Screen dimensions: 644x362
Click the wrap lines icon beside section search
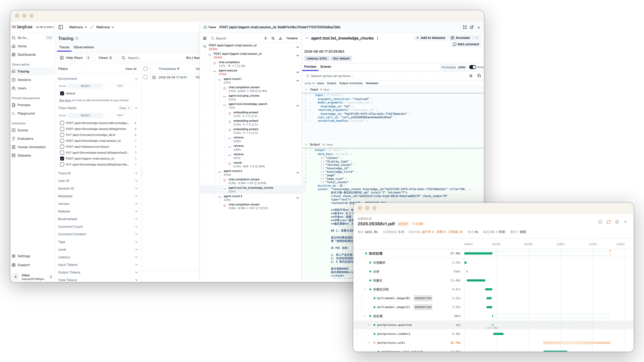471,76
